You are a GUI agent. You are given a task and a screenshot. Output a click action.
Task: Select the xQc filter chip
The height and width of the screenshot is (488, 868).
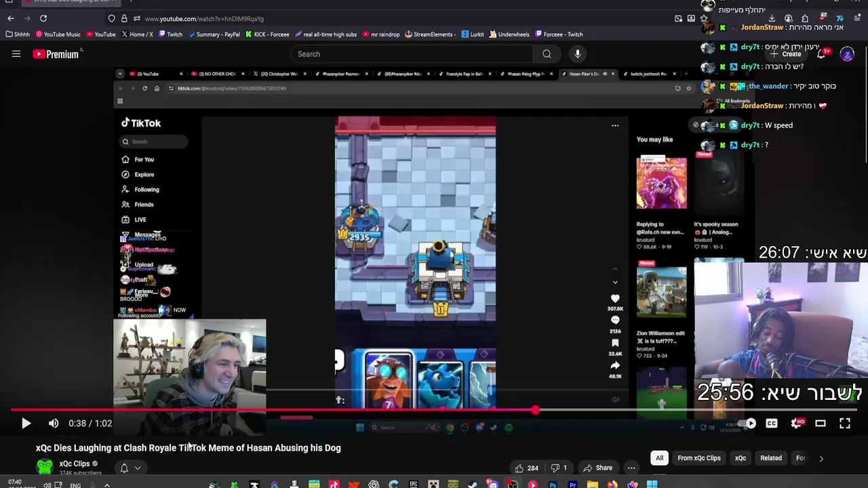tap(741, 458)
